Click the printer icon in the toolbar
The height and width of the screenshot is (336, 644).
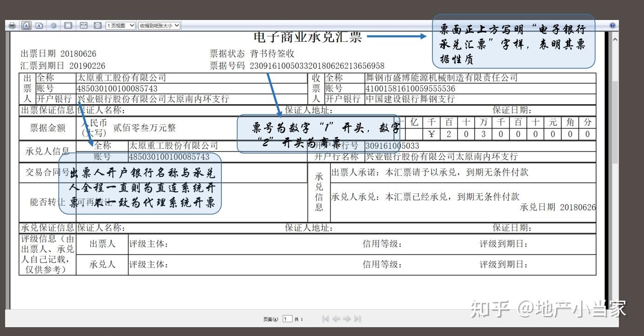tap(12, 26)
